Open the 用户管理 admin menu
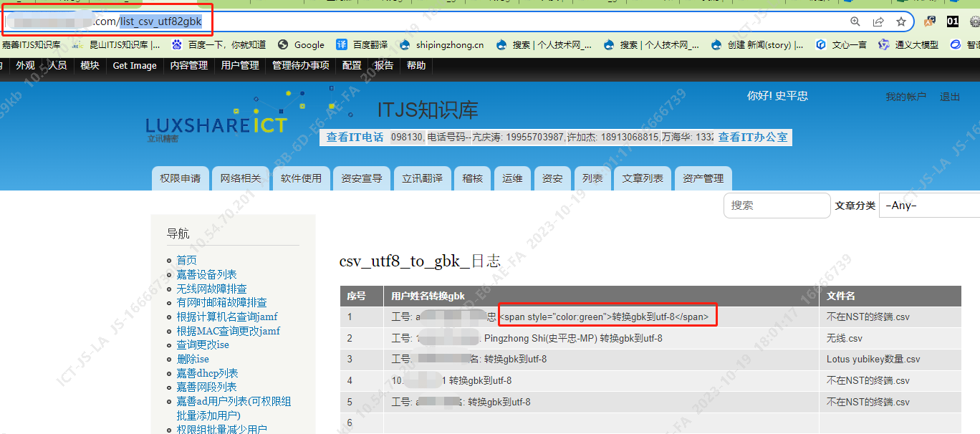The width and height of the screenshot is (980, 434). click(240, 65)
